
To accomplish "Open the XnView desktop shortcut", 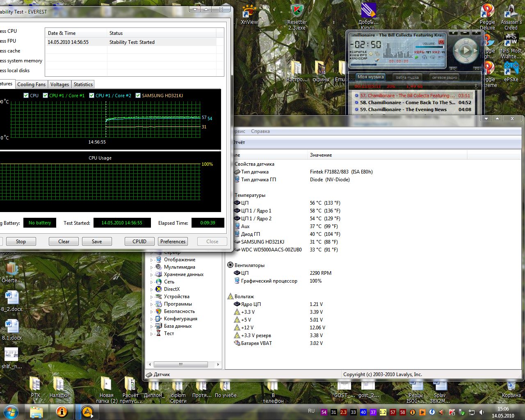I will [x=249, y=11].
